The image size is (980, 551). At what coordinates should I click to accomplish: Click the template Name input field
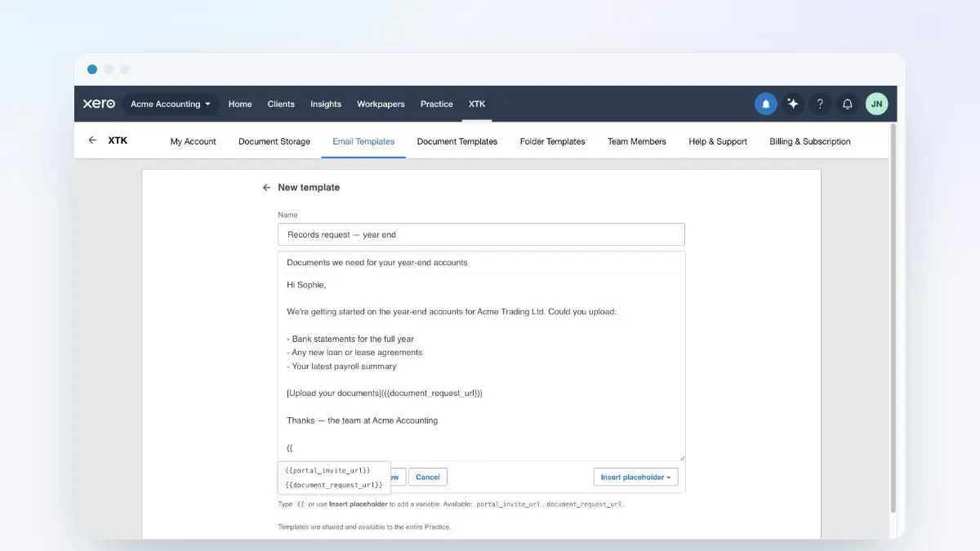481,234
